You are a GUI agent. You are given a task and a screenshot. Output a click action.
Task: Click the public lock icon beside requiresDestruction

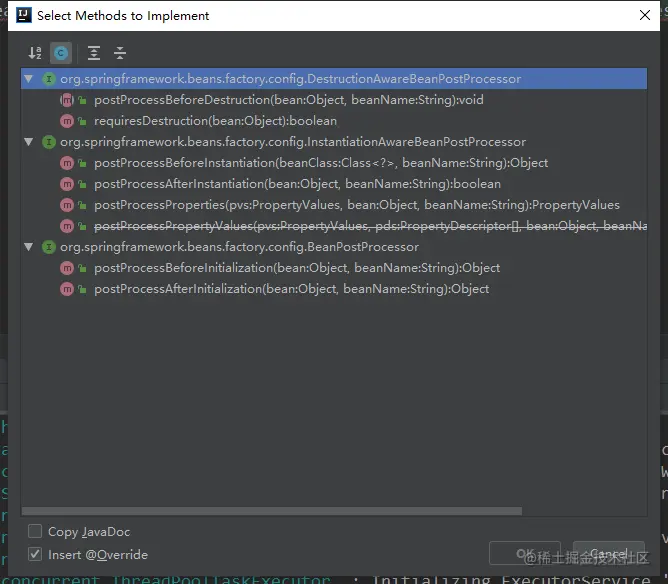(82, 121)
